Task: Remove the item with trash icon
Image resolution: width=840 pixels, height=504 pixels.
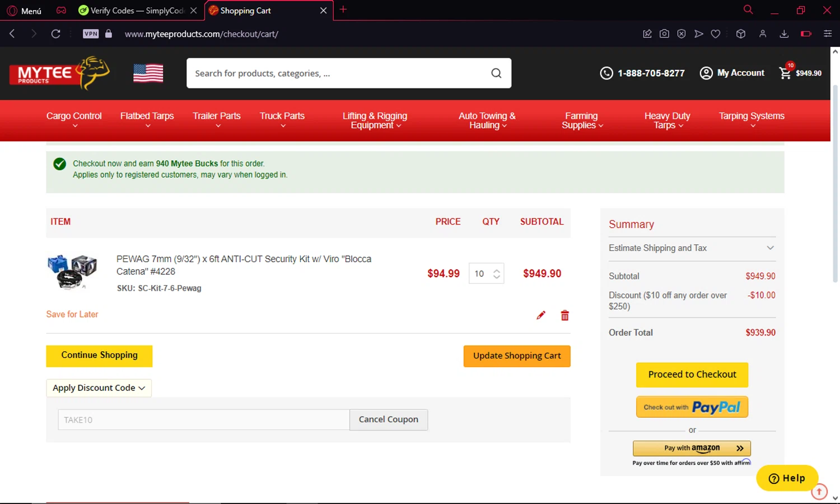Action: pos(565,315)
